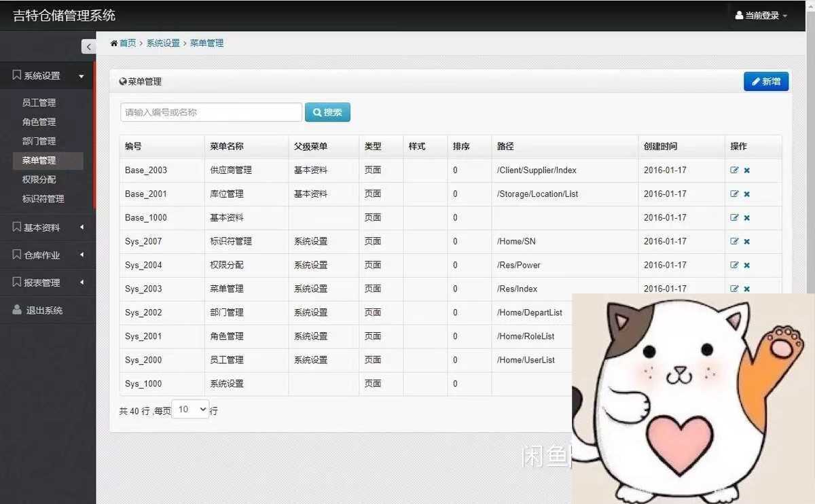Delete the Sys_2007 row
The image size is (815, 504).
(x=746, y=242)
